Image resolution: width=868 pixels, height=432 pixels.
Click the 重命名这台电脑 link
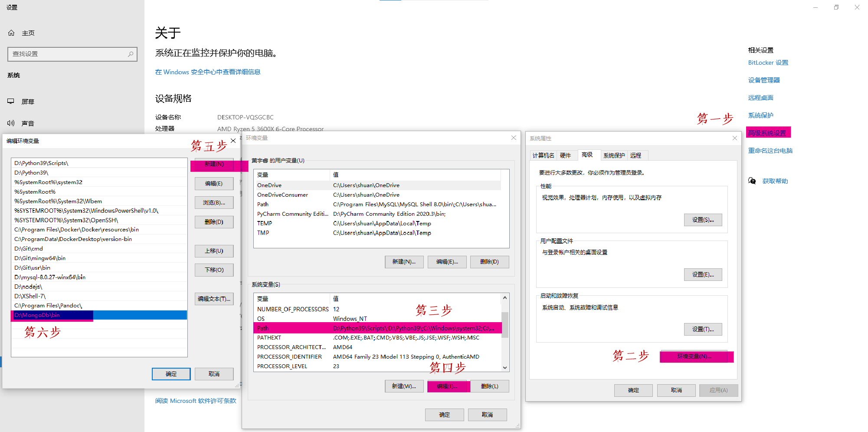(x=770, y=151)
